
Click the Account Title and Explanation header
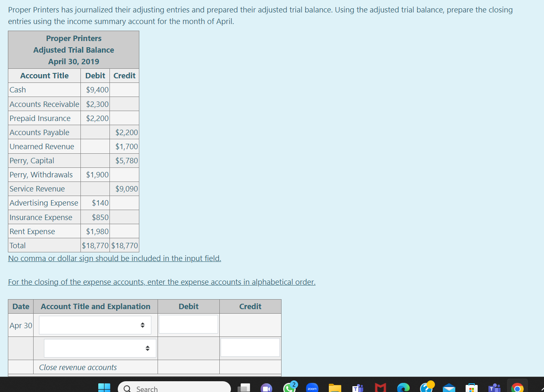pos(95,306)
